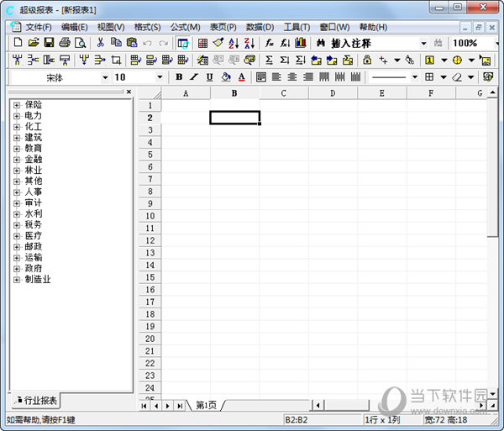The width and height of the screenshot is (504, 431).
Task: Sort descending with the Z-A icon
Action: pos(249,43)
